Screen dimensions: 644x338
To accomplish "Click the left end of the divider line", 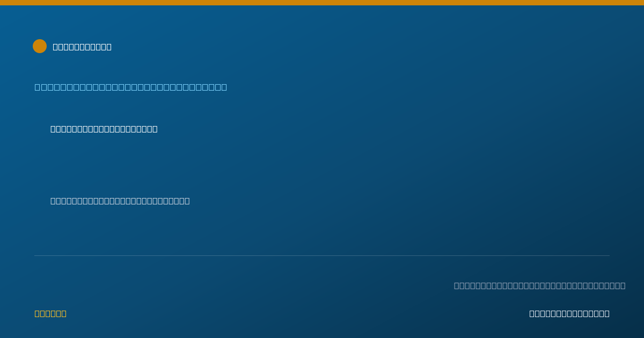I will coord(35,255).
